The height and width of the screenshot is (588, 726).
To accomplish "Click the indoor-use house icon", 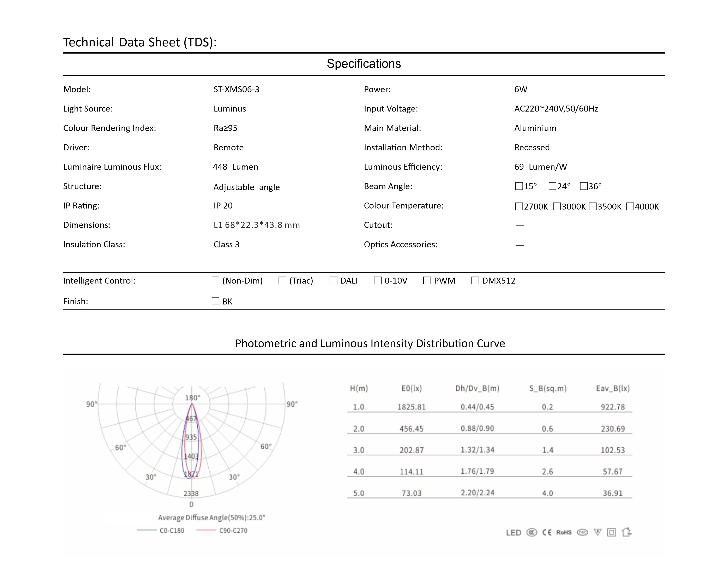I will 626,532.
